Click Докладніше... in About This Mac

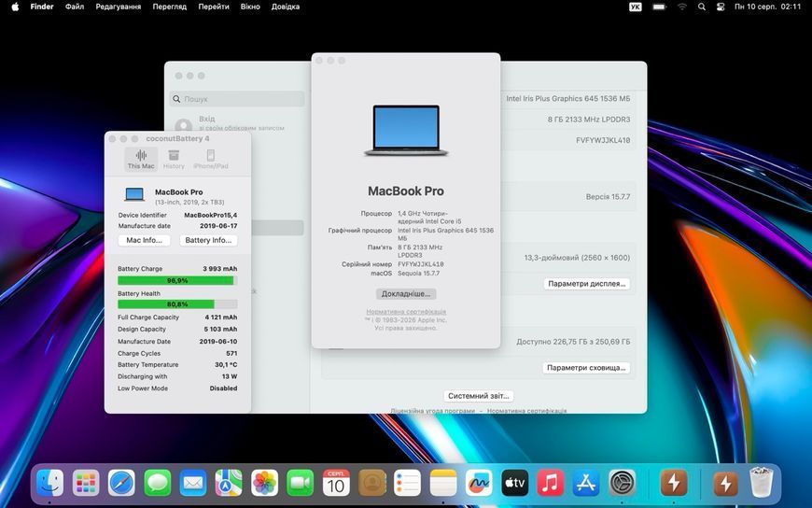coord(406,294)
